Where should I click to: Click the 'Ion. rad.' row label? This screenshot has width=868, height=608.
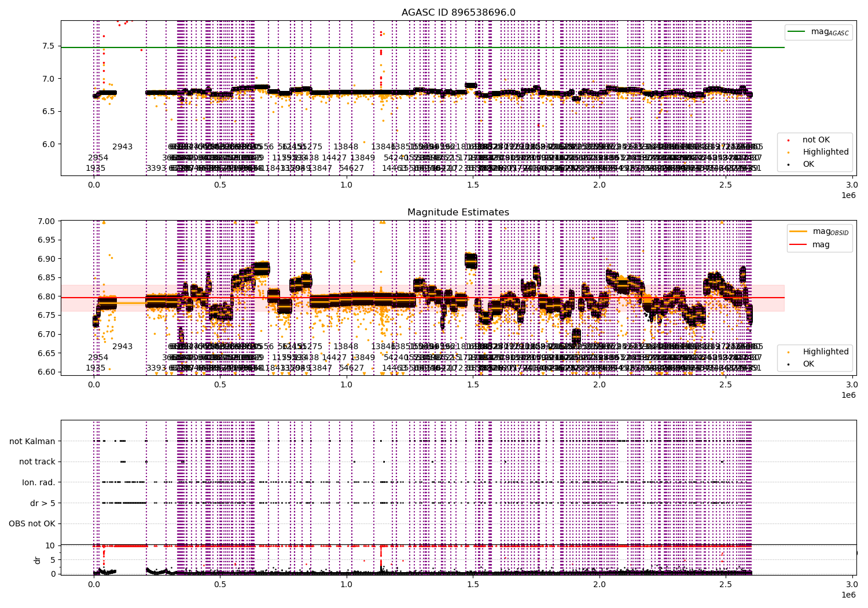39,482
